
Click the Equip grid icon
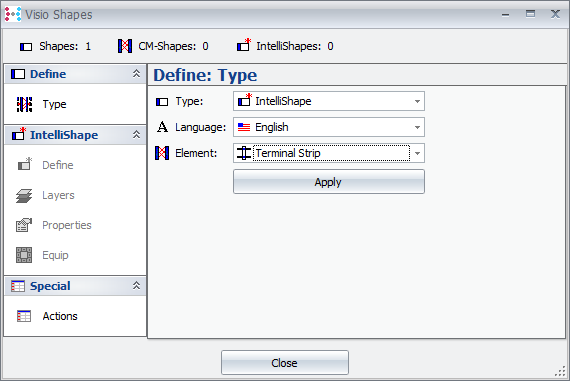click(24, 255)
